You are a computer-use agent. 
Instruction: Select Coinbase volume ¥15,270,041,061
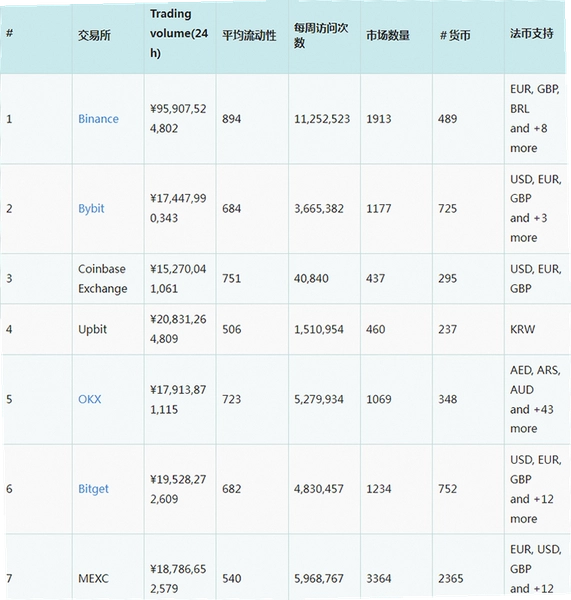tap(178, 279)
